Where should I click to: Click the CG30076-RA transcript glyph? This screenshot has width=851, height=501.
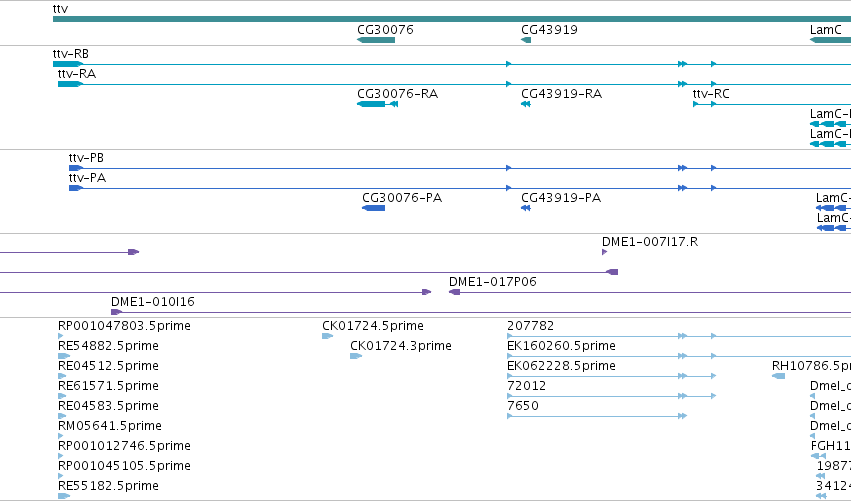[377, 104]
